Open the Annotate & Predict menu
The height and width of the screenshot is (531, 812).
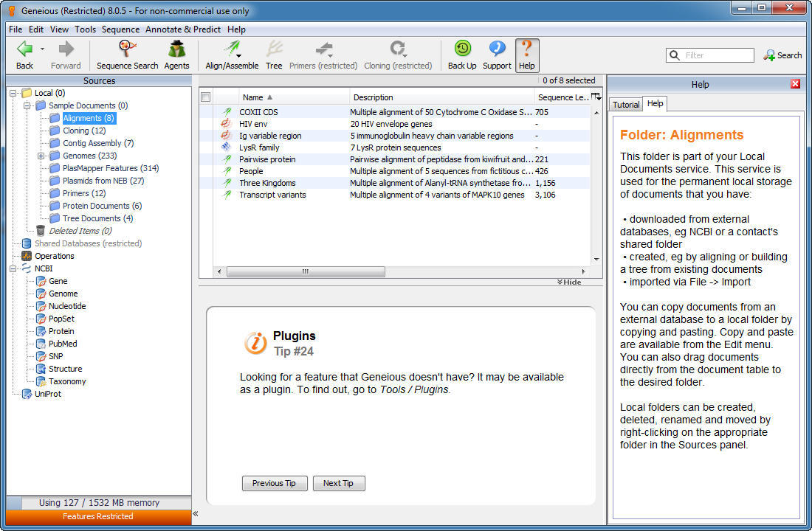point(182,29)
